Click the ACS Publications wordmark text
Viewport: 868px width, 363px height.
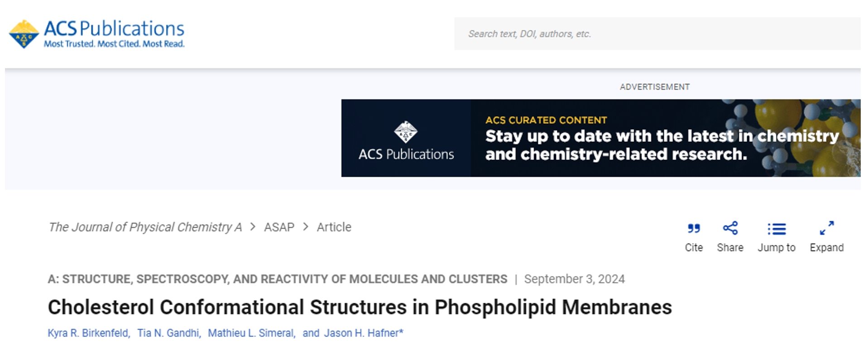tap(114, 29)
